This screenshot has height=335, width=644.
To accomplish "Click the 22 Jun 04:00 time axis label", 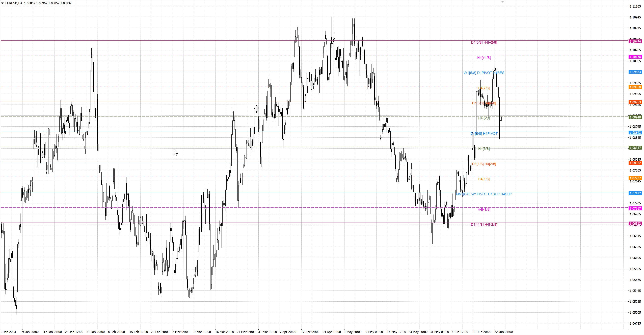I will point(503,332).
